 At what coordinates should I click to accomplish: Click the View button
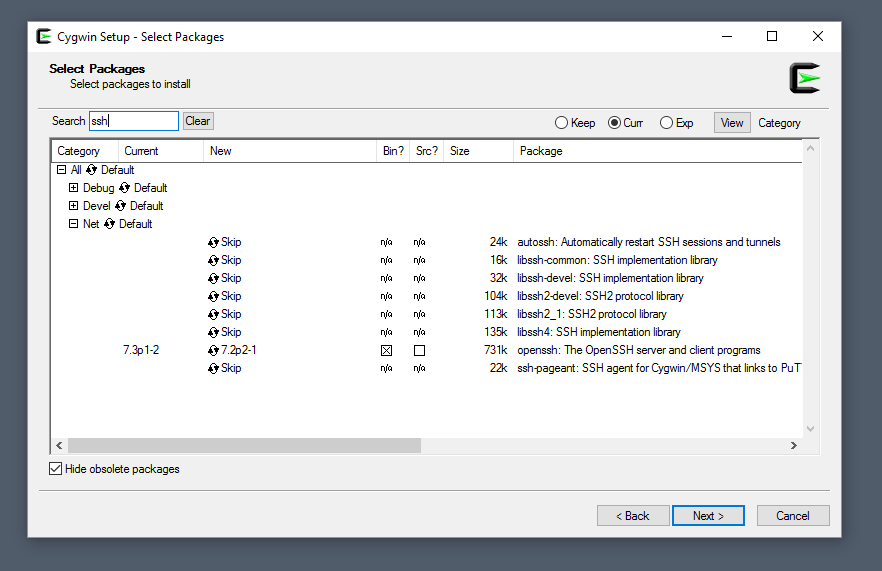[732, 123]
